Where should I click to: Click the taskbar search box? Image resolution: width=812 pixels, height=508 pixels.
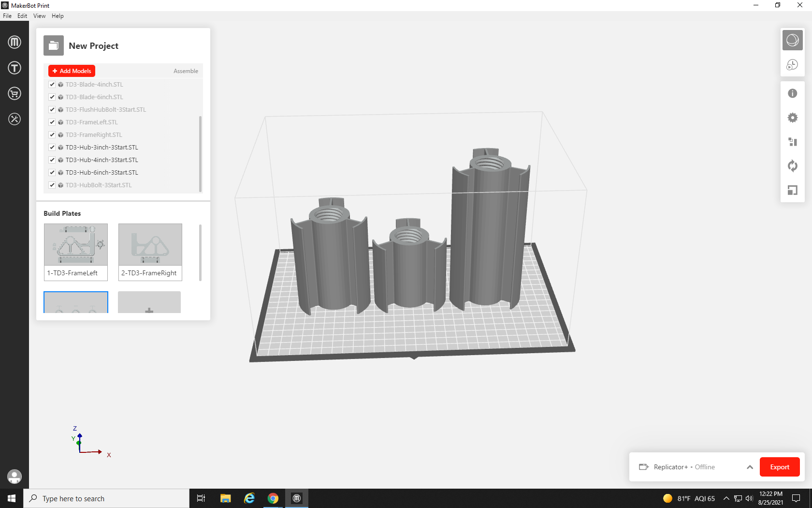(106, 498)
